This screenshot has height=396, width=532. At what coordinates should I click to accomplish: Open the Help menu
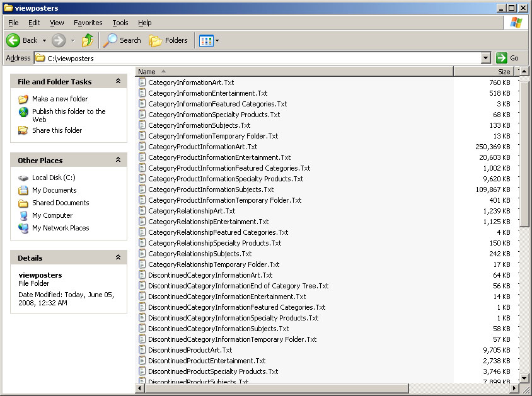click(x=144, y=23)
